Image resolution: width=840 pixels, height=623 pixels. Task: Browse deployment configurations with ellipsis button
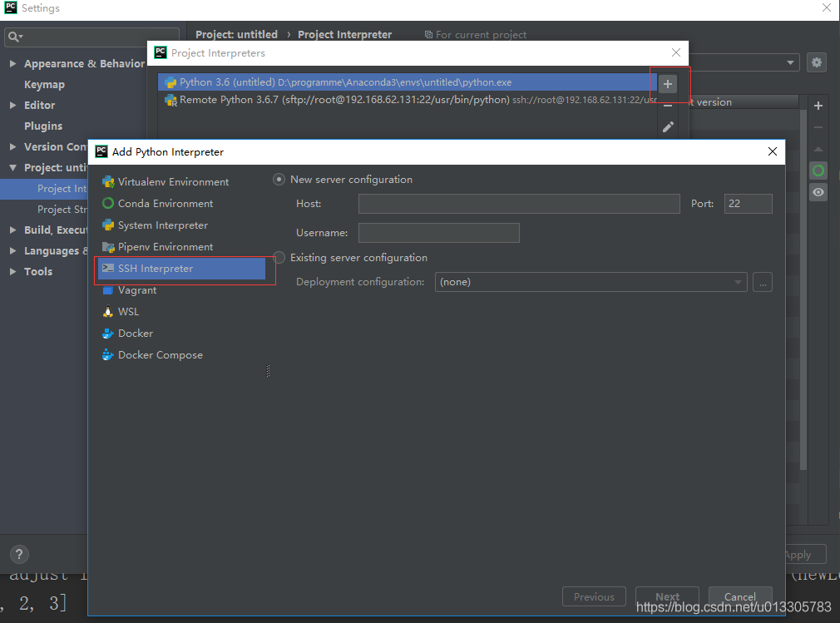763,282
